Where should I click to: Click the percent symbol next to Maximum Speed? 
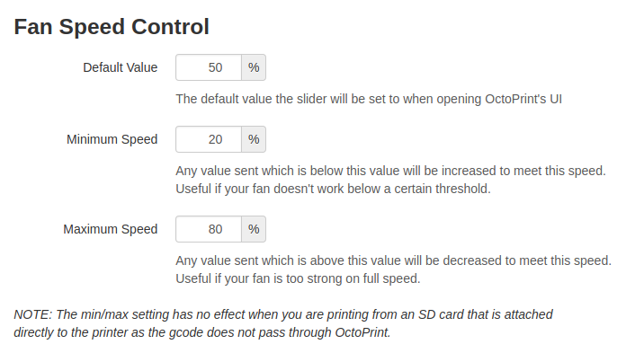point(254,229)
